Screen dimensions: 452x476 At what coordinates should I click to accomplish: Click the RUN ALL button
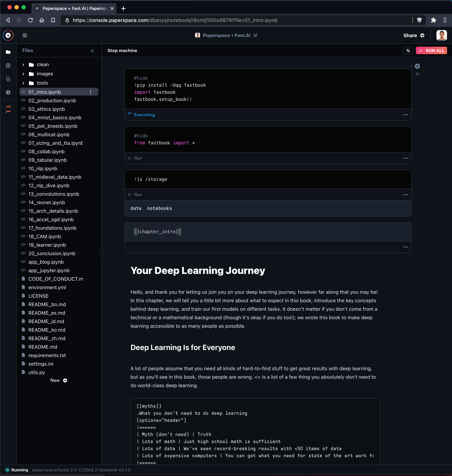coord(431,50)
